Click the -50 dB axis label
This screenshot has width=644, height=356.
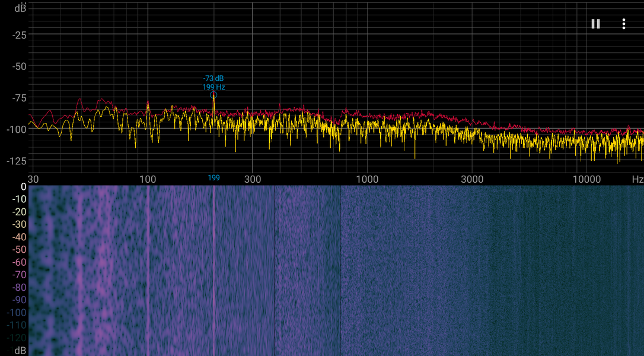(x=20, y=66)
